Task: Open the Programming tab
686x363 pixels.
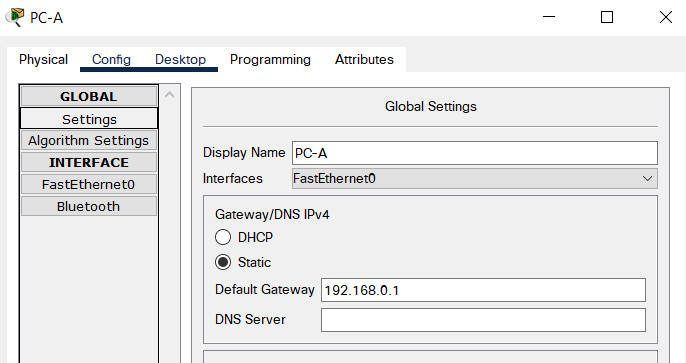Action: 270,59
